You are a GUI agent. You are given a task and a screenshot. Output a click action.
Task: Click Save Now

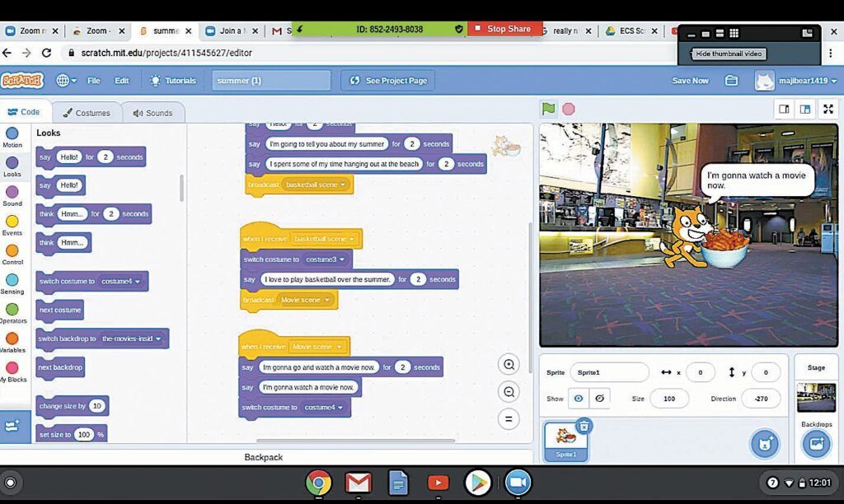click(690, 81)
